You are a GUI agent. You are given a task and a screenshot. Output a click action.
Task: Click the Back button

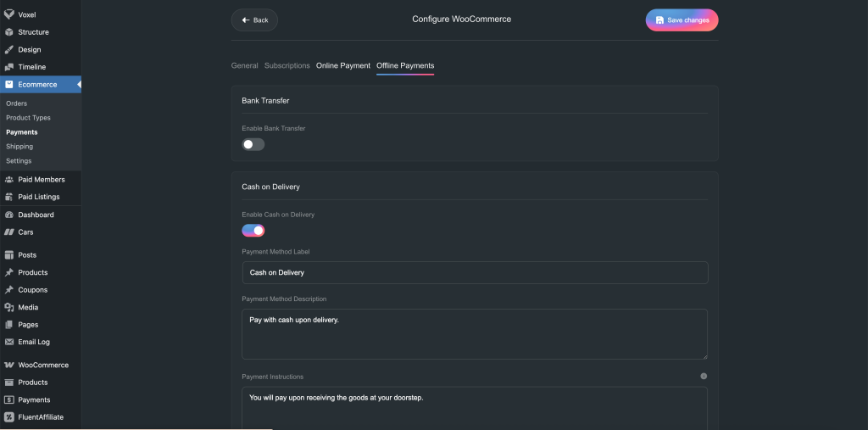click(254, 20)
